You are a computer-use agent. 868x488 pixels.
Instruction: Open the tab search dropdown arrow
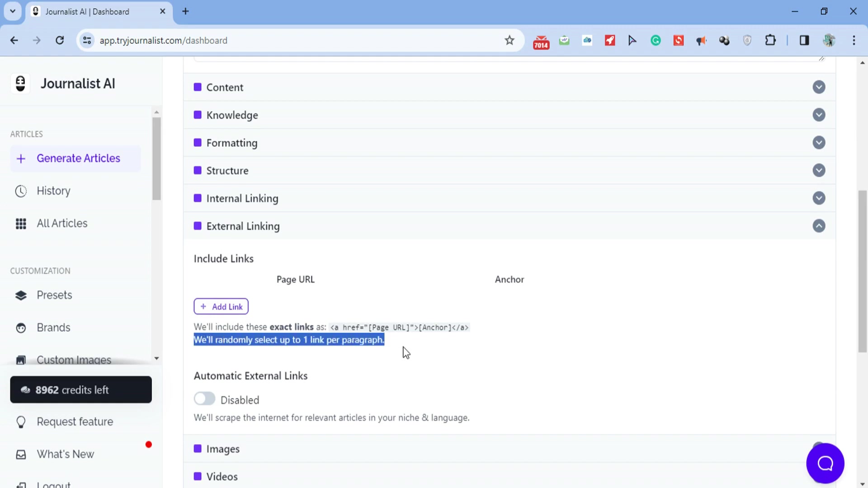(x=13, y=11)
